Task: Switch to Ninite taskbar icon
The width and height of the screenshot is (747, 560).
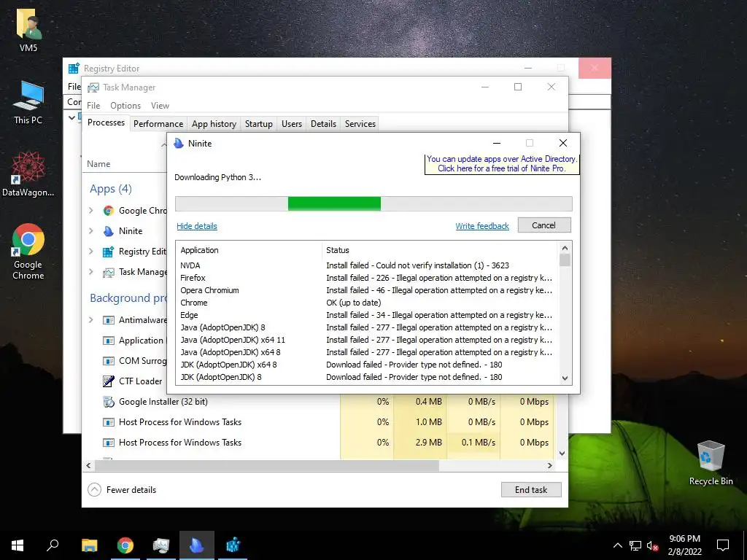Action: click(197, 545)
